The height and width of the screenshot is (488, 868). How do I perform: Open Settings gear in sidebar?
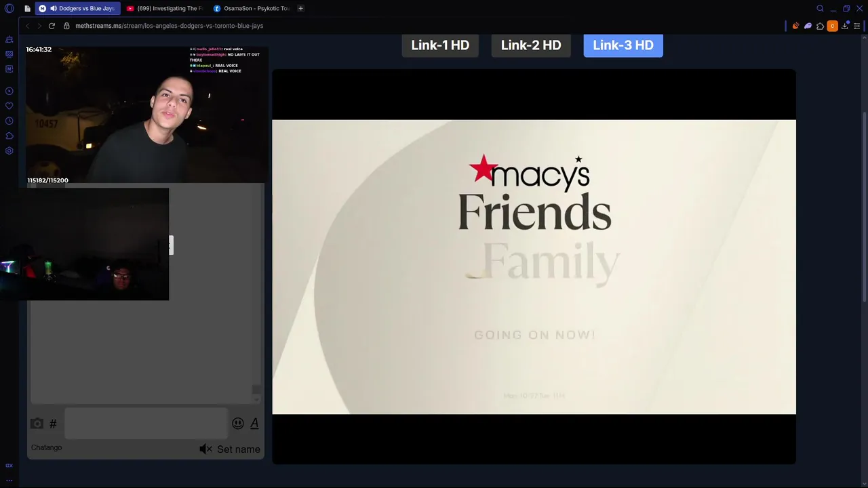point(9,150)
